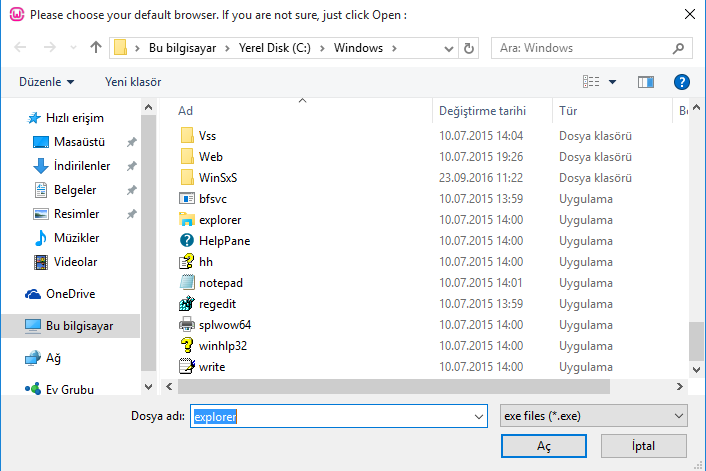Click Windows breadcrumb in address bar
The height and width of the screenshot is (471, 706).
pos(358,48)
